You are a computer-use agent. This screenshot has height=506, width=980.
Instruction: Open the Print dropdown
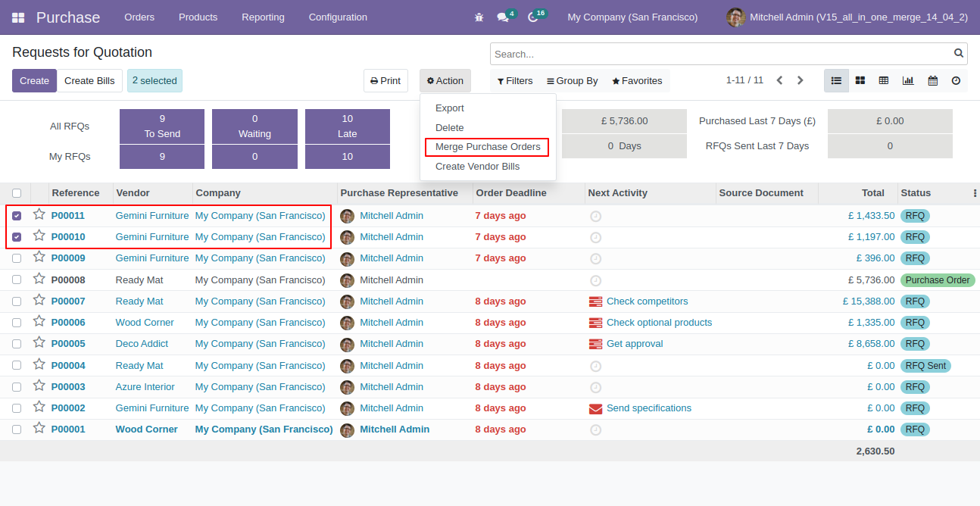tap(385, 81)
